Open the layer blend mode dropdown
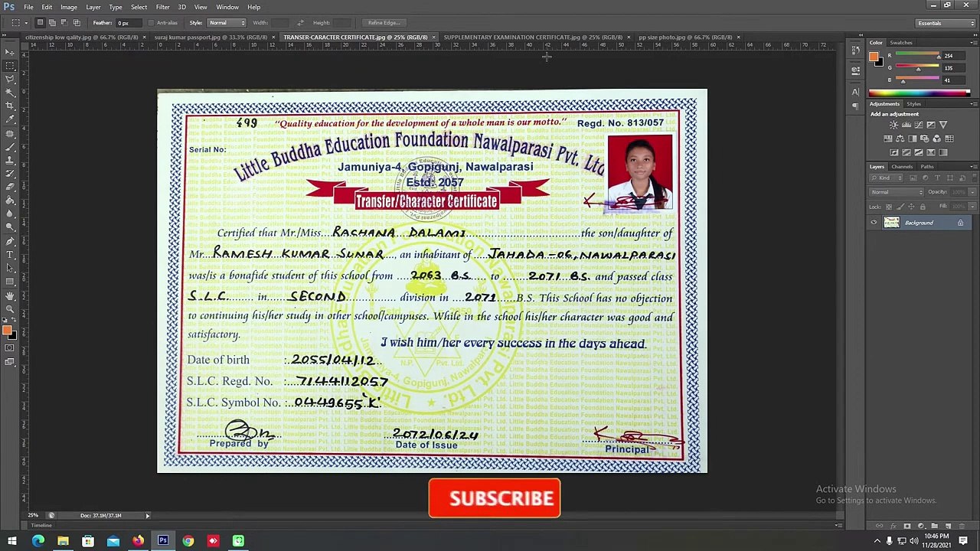The height and width of the screenshot is (551, 980). click(897, 192)
